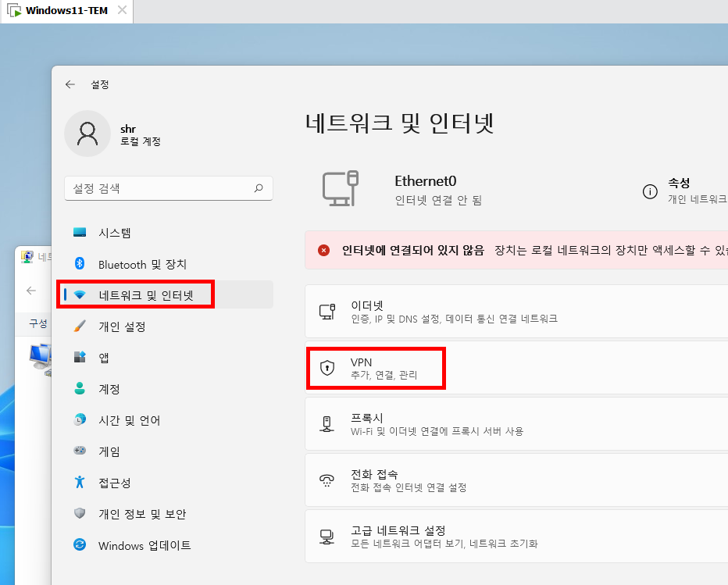728x585 pixels.
Task: Click the 전화 접속 phone icon
Action: pos(327,480)
